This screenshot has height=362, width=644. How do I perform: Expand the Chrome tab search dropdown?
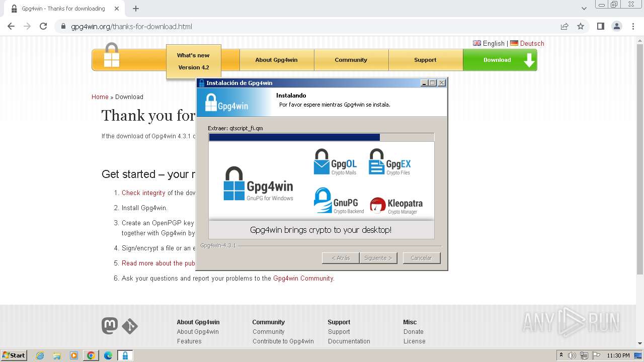[584, 9]
